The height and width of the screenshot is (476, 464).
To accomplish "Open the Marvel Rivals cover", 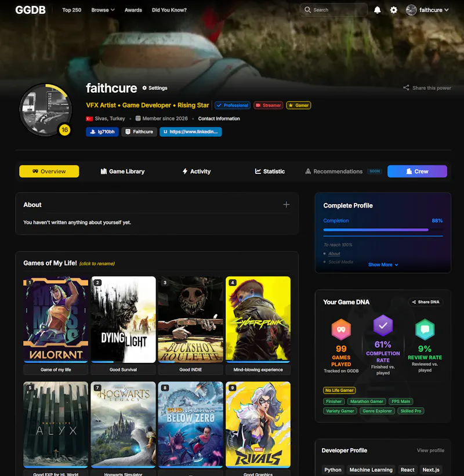I will [x=258, y=424].
